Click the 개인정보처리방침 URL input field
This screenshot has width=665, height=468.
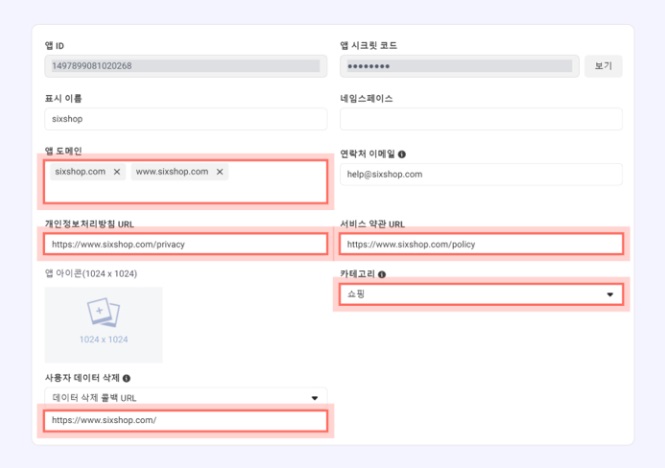click(186, 244)
